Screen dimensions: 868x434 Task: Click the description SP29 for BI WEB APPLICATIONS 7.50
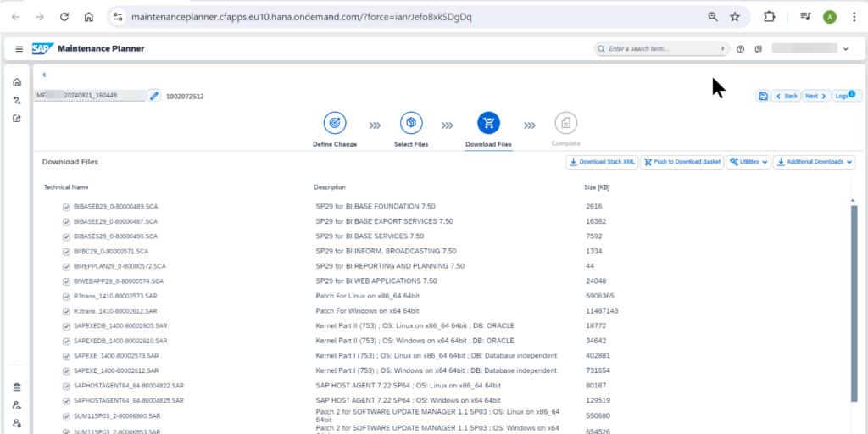pyautogui.click(x=376, y=281)
